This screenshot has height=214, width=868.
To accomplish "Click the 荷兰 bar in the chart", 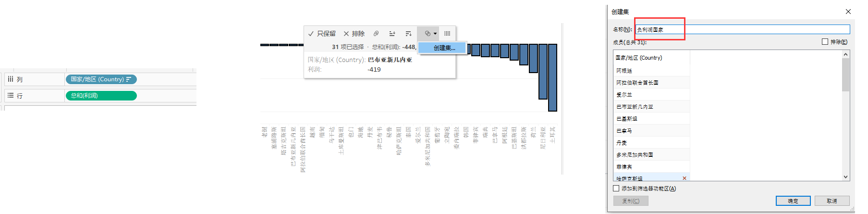I will click(533, 58).
